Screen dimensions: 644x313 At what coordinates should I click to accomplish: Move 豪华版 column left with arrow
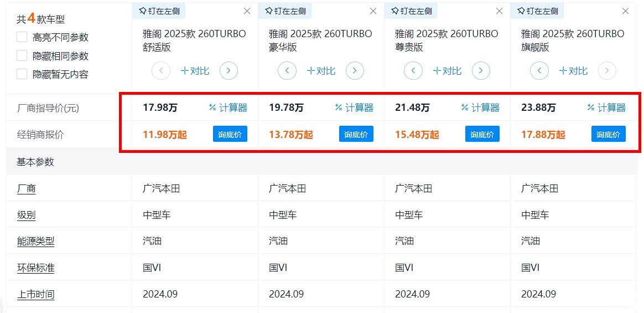[287, 71]
